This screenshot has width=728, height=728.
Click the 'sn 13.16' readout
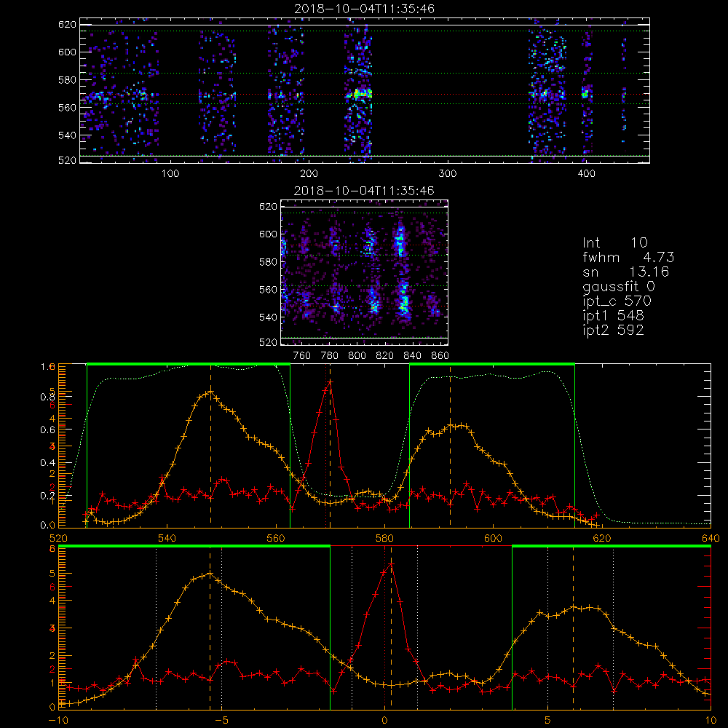(625, 272)
